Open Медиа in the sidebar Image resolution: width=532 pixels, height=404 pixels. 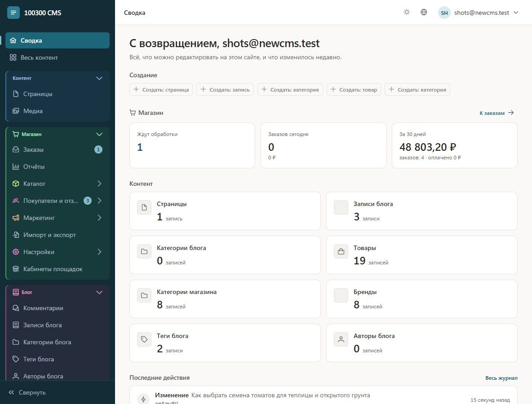pos(58,111)
